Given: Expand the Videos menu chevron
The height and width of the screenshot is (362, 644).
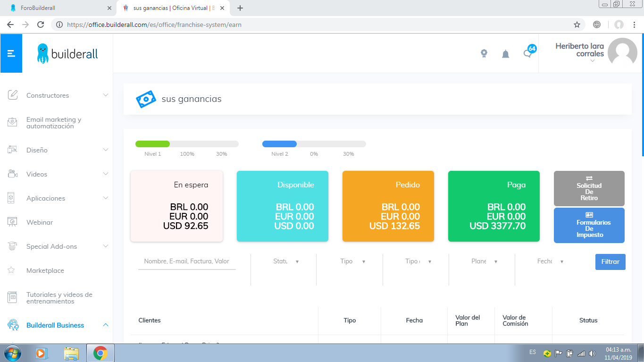Looking at the screenshot, I should [106, 174].
